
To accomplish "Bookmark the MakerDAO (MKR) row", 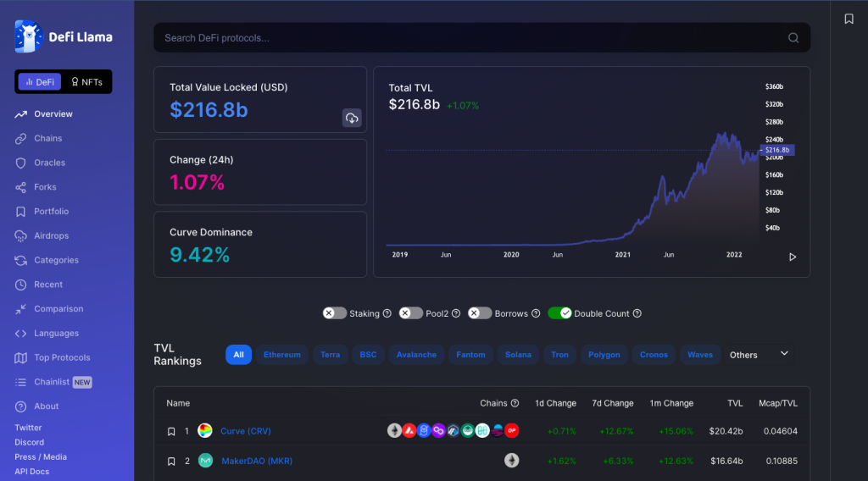I will (171, 461).
